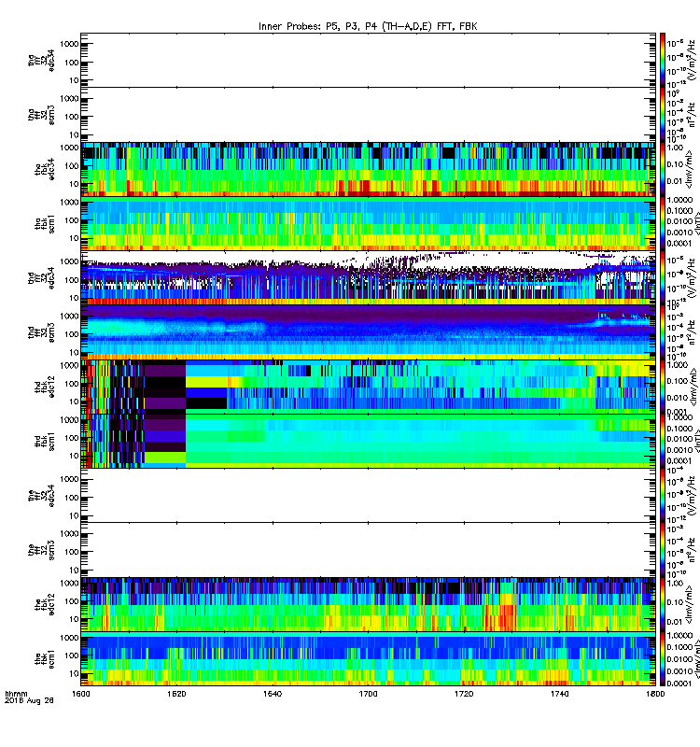
Task: Click the color bar beside thd fbk edc12 panel
Action: (663, 387)
